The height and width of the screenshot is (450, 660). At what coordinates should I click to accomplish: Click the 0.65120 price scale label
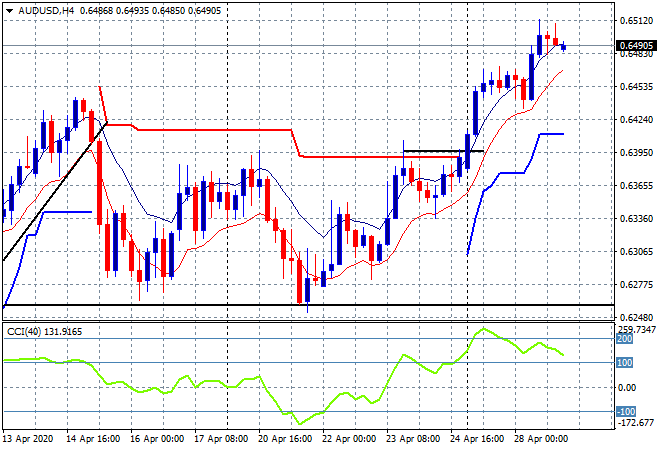tap(636, 21)
